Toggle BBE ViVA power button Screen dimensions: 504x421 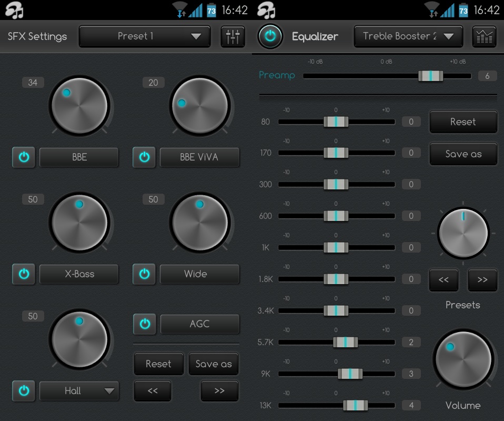coord(144,157)
